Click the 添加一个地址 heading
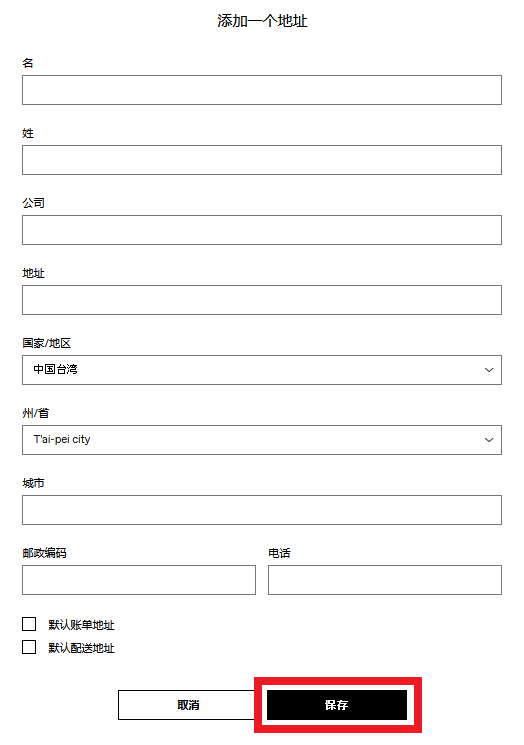Image resolution: width=524 pixels, height=745 pixels. click(x=262, y=21)
